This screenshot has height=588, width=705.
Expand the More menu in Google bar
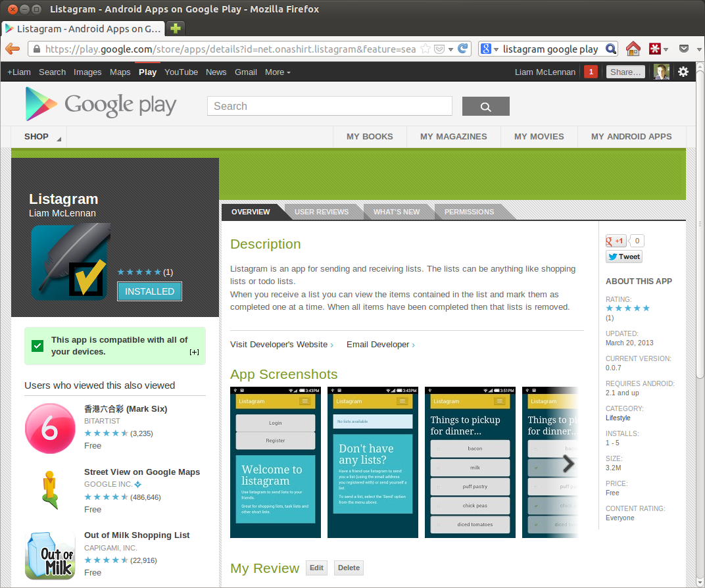pos(278,72)
